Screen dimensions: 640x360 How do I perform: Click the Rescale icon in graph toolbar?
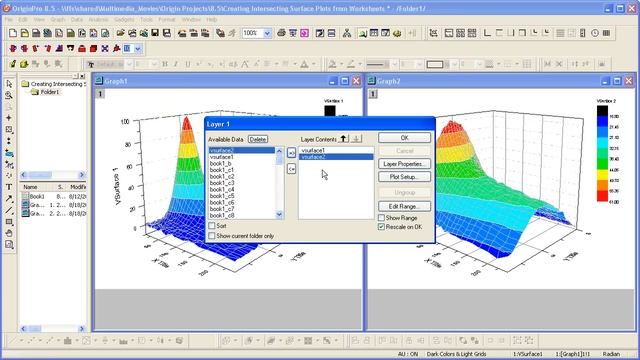tap(433, 33)
